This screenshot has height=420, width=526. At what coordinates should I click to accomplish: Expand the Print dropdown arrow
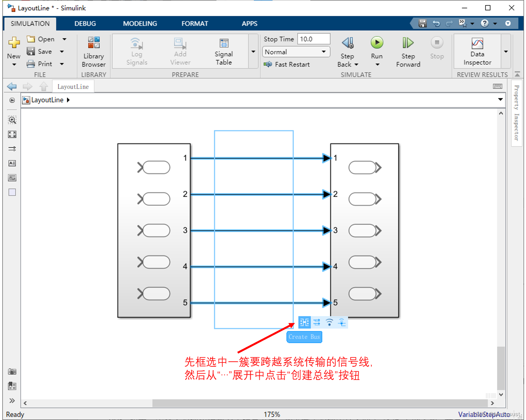coord(62,64)
